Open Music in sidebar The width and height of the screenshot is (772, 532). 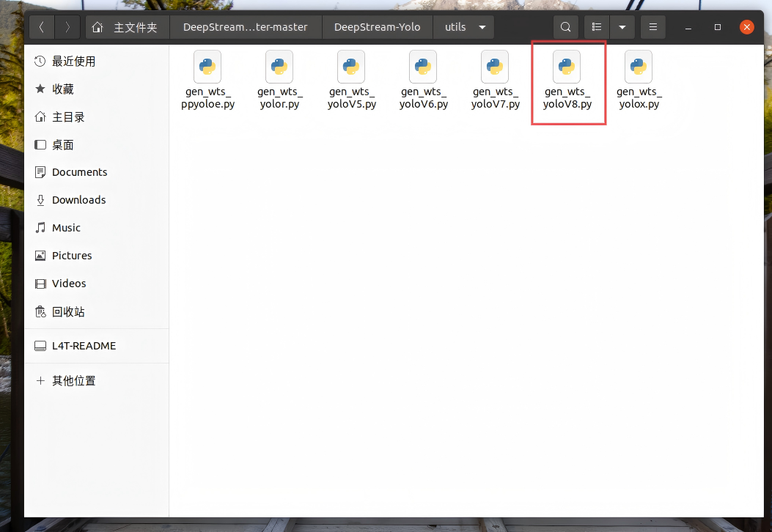(97, 228)
